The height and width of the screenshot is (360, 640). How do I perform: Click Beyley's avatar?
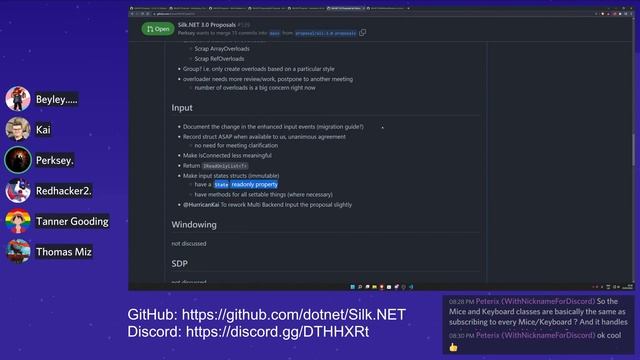(18, 99)
